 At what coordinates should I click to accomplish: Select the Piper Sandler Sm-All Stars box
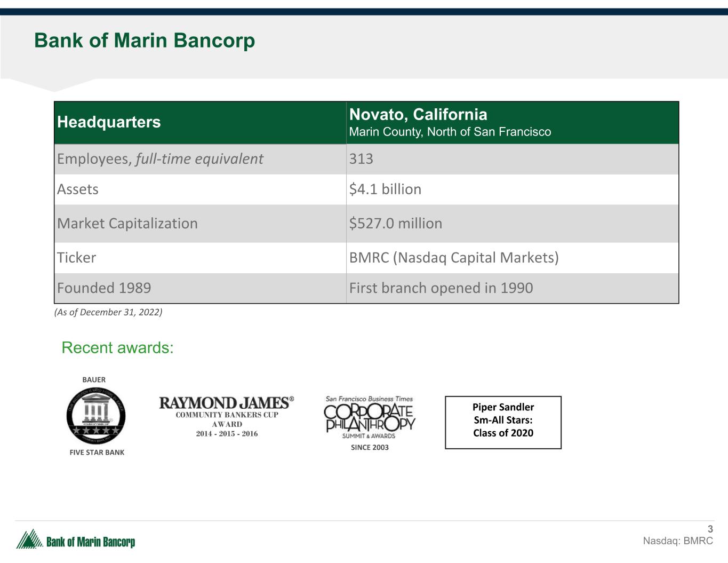[503, 422]
